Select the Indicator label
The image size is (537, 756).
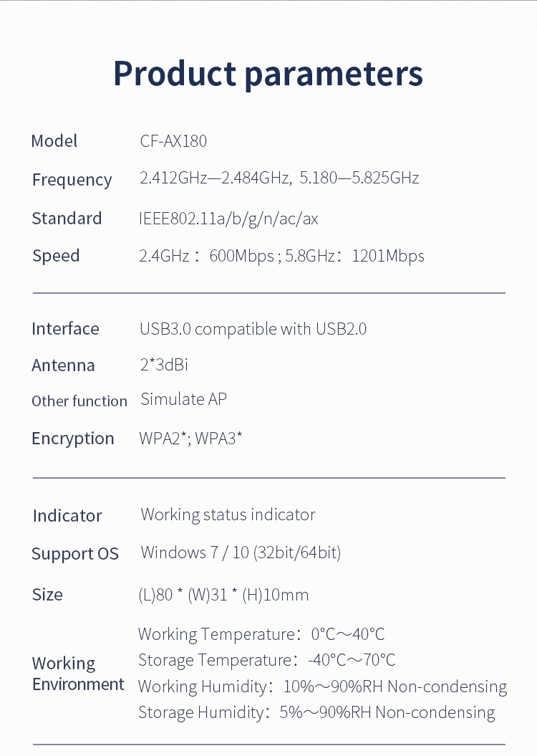pos(67,516)
